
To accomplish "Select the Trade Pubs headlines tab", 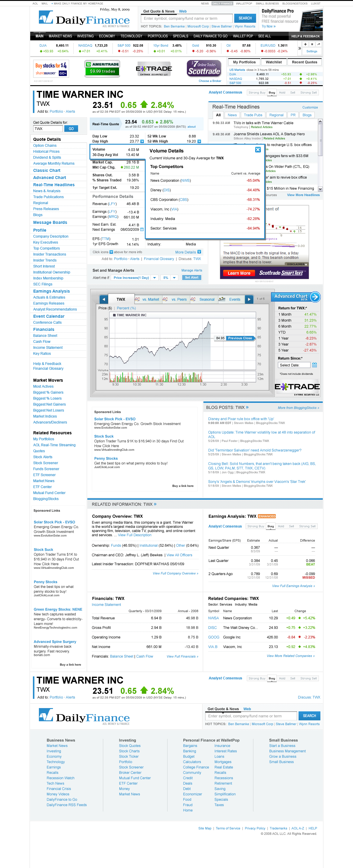I will [x=253, y=115].
